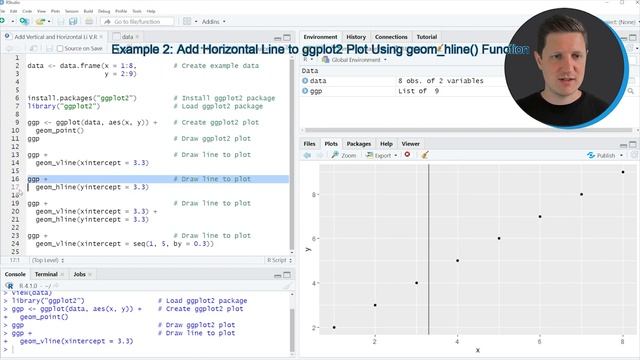Click the Save All icon

coord(73,21)
